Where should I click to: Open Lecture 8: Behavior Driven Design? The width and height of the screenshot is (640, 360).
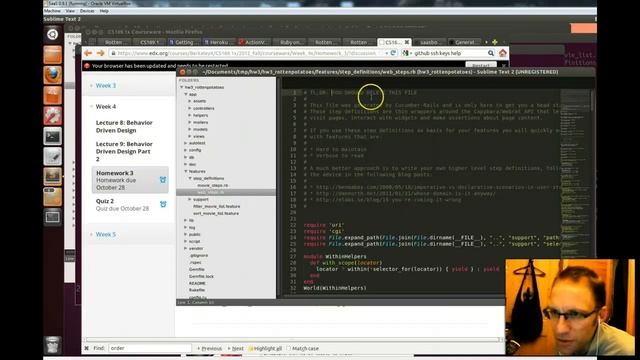point(124,127)
